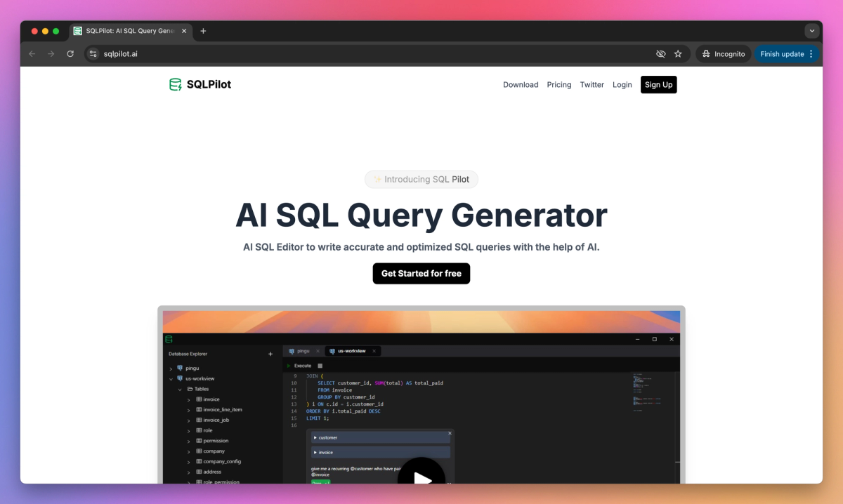Open the tab search dropdown chevron
The width and height of the screenshot is (843, 504).
click(x=812, y=31)
